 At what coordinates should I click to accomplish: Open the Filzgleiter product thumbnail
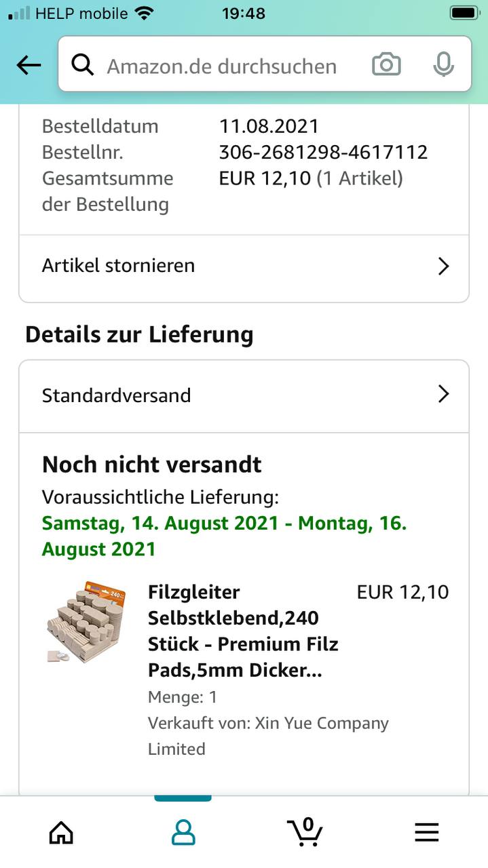pos(87,622)
